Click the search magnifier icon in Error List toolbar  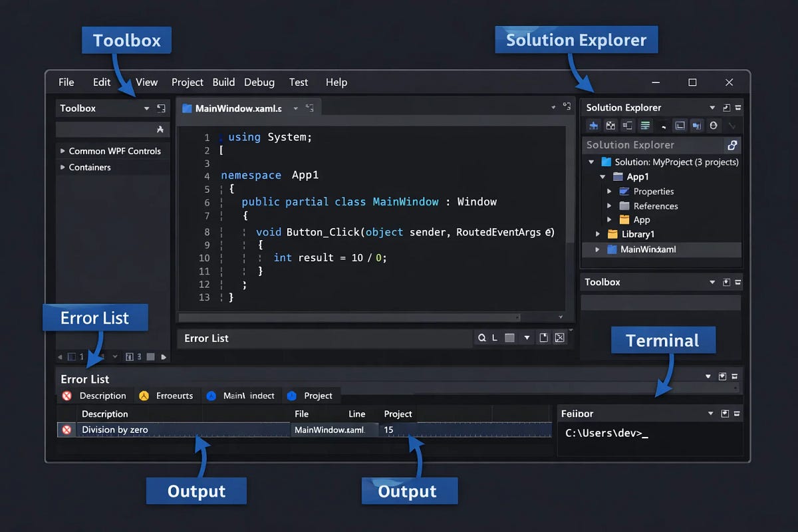482,338
